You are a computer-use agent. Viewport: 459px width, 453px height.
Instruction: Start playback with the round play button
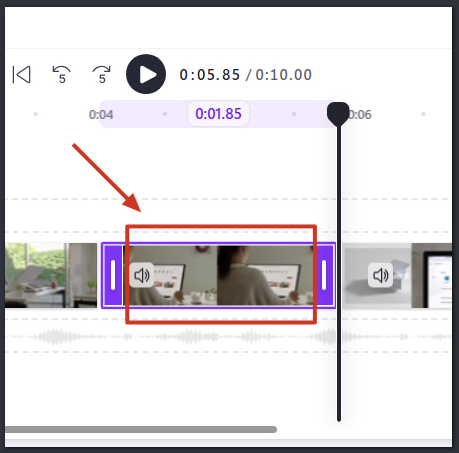click(146, 74)
